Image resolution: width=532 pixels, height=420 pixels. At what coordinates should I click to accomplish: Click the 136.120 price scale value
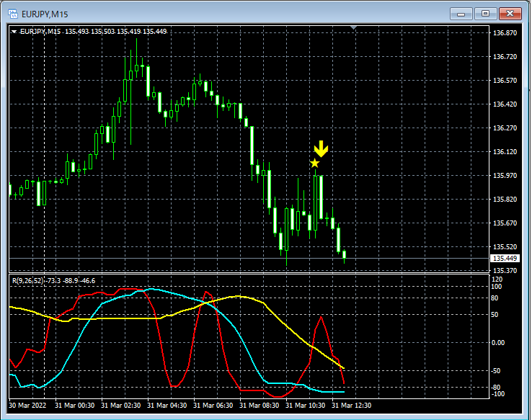click(x=505, y=151)
